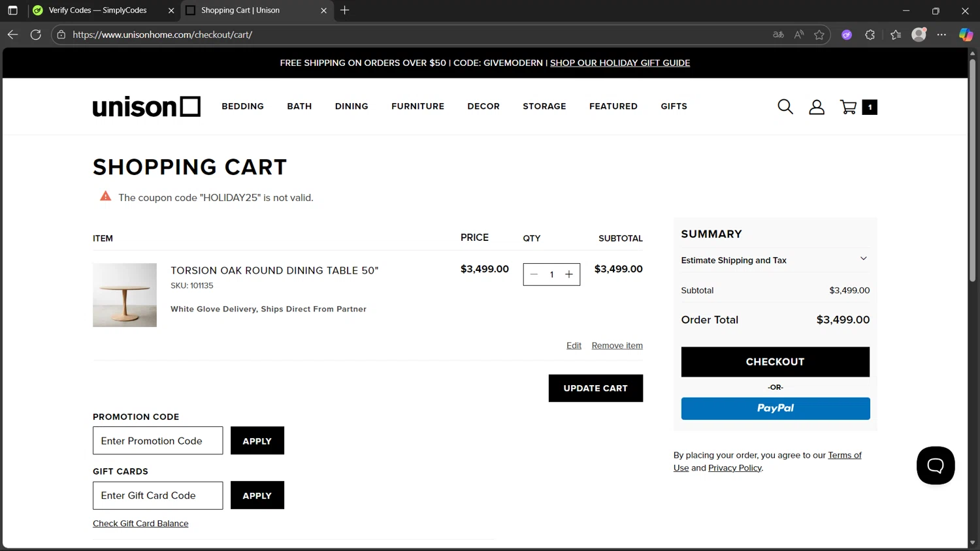980x551 pixels.
Task: Focus the Enter Gift Card Code field
Action: (157, 496)
